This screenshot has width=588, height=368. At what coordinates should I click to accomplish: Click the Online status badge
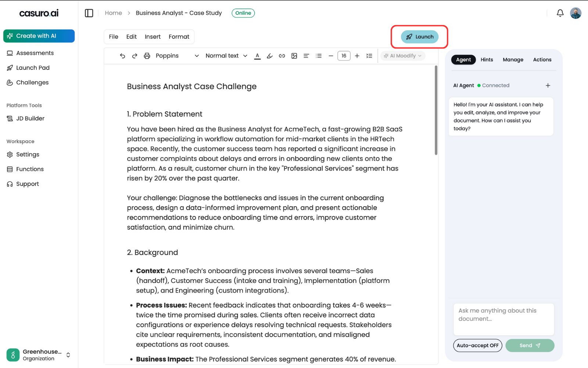tap(243, 13)
